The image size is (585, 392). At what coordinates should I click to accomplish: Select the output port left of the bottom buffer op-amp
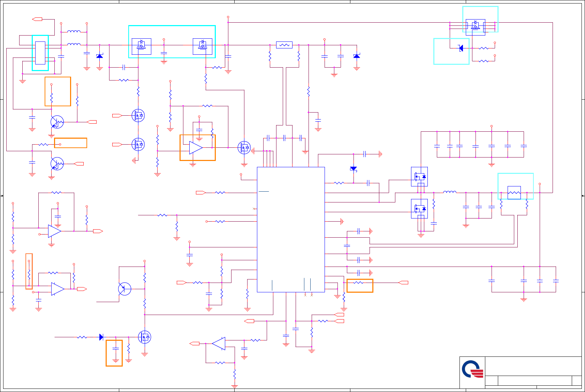[195, 344]
